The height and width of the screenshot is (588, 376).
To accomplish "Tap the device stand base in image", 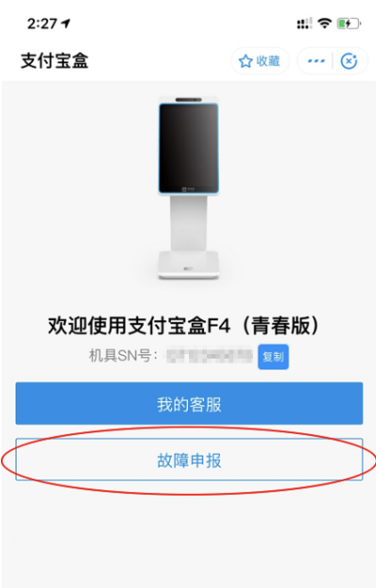I will (x=188, y=265).
